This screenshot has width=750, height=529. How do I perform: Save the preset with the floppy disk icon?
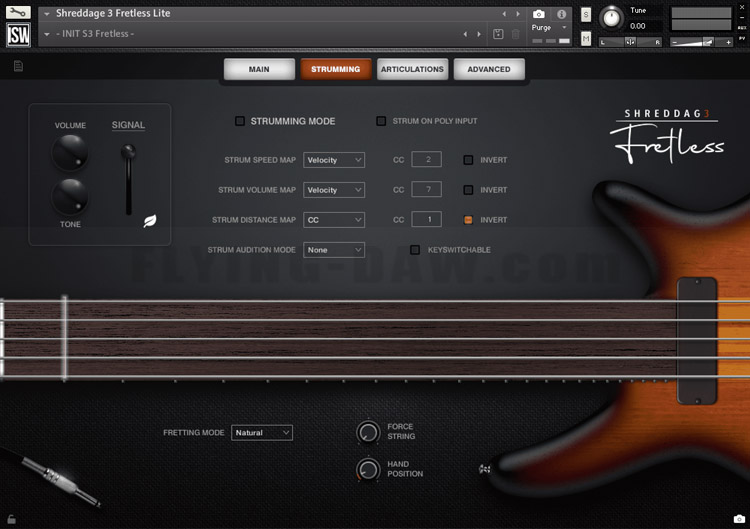click(x=498, y=34)
